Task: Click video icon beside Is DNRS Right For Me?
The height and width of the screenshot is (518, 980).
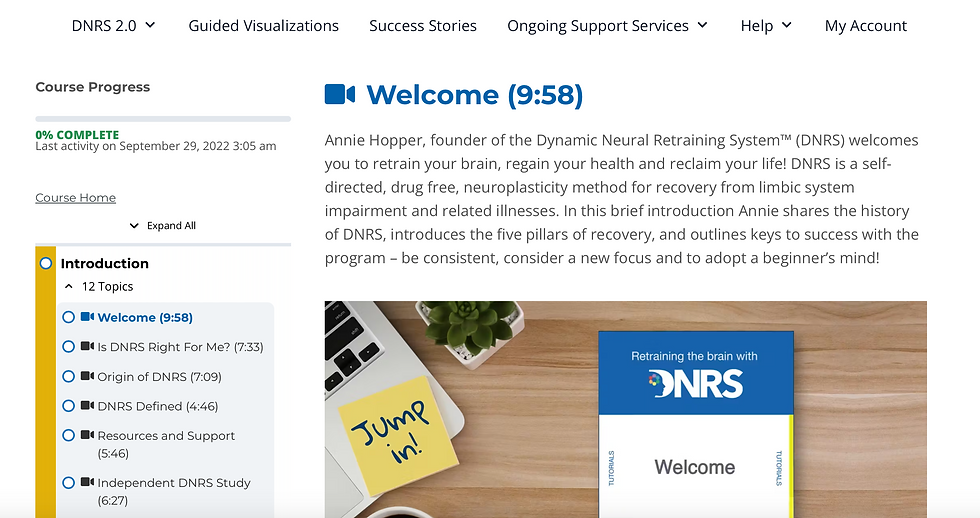Action: click(88, 346)
